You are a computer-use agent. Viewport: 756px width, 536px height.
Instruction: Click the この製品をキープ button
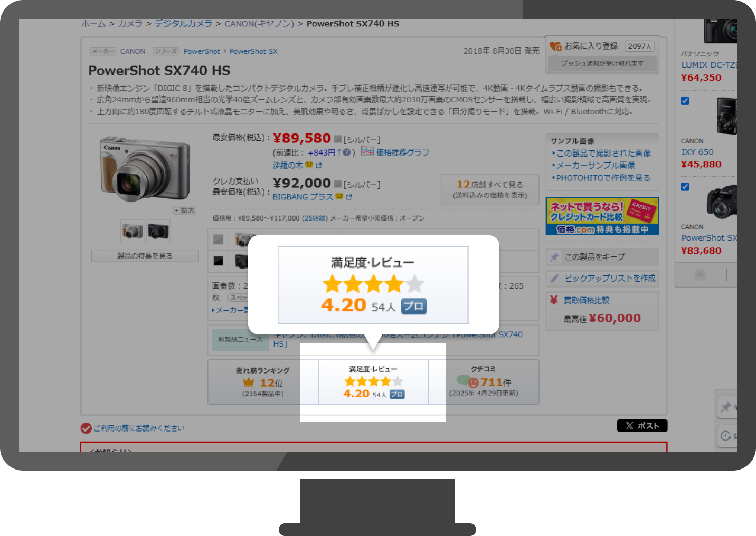point(602,257)
